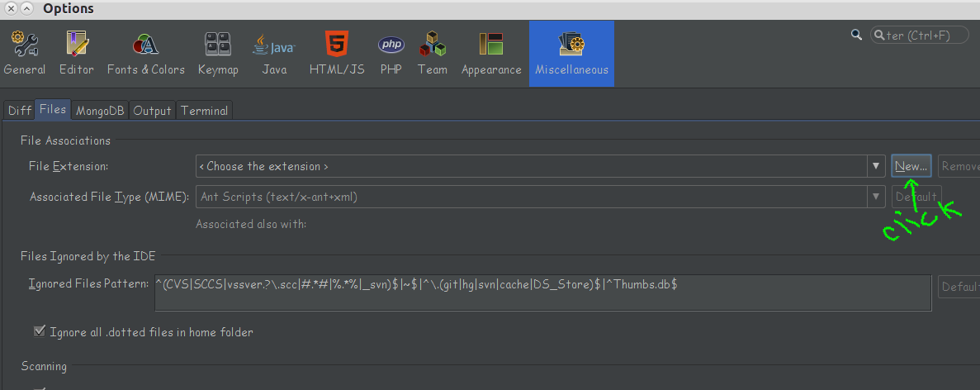Switch to the Diff tab
Image resolution: width=980 pixels, height=390 pixels.
tap(20, 111)
